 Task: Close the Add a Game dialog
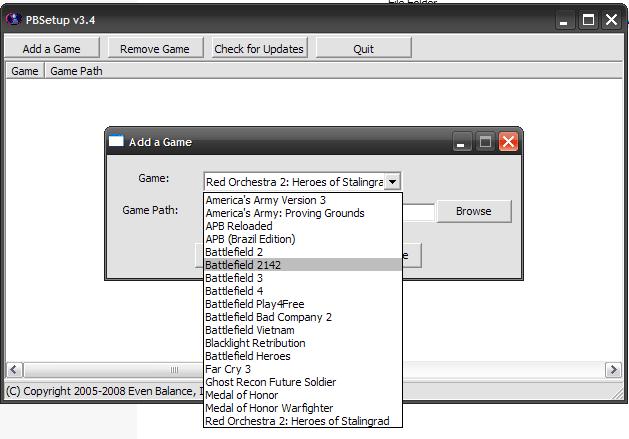point(508,142)
